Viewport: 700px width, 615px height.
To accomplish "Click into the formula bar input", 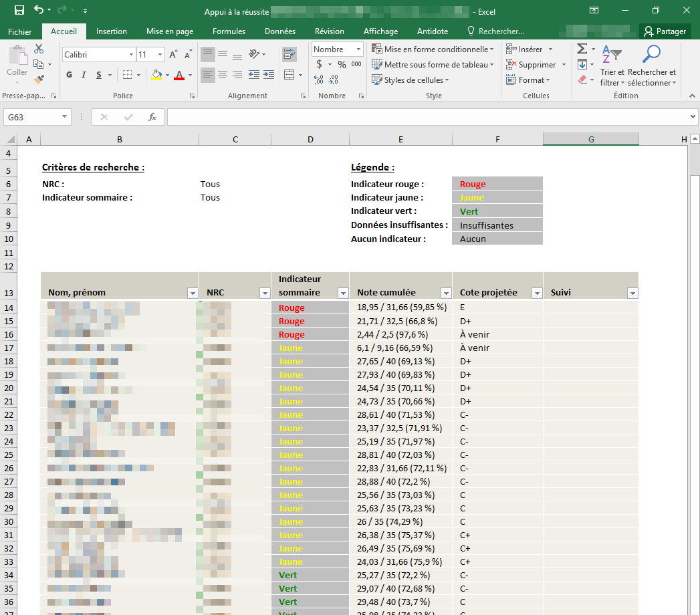I will coord(427,117).
